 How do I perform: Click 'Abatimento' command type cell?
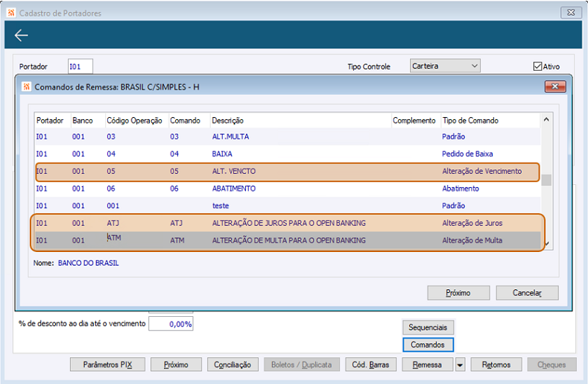coord(461,189)
